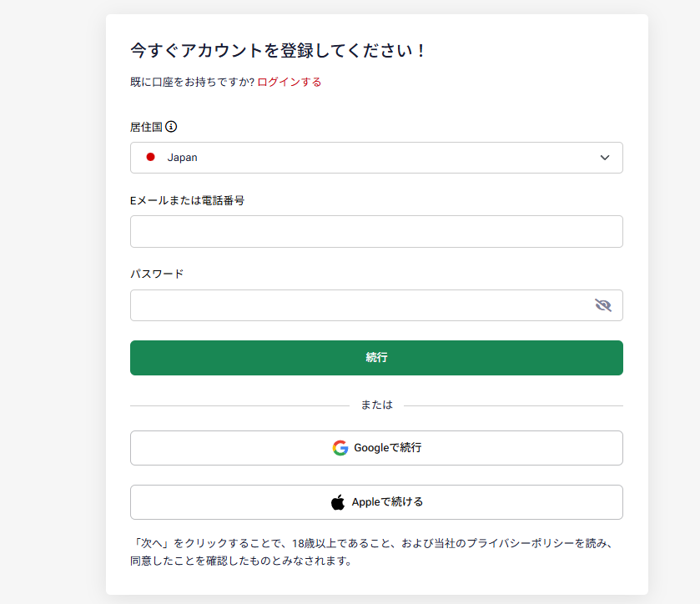Click the privacy policy consent paragraph
700x604 pixels.
tap(373, 551)
